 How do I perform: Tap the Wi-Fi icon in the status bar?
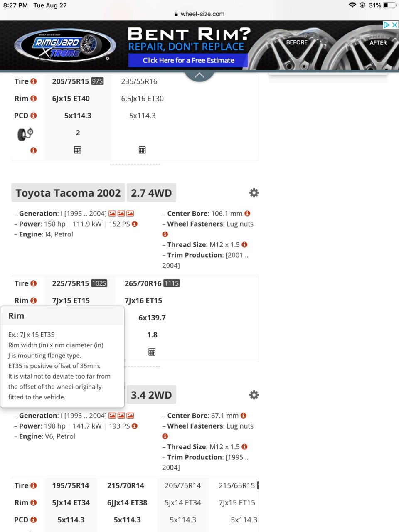click(352, 5)
